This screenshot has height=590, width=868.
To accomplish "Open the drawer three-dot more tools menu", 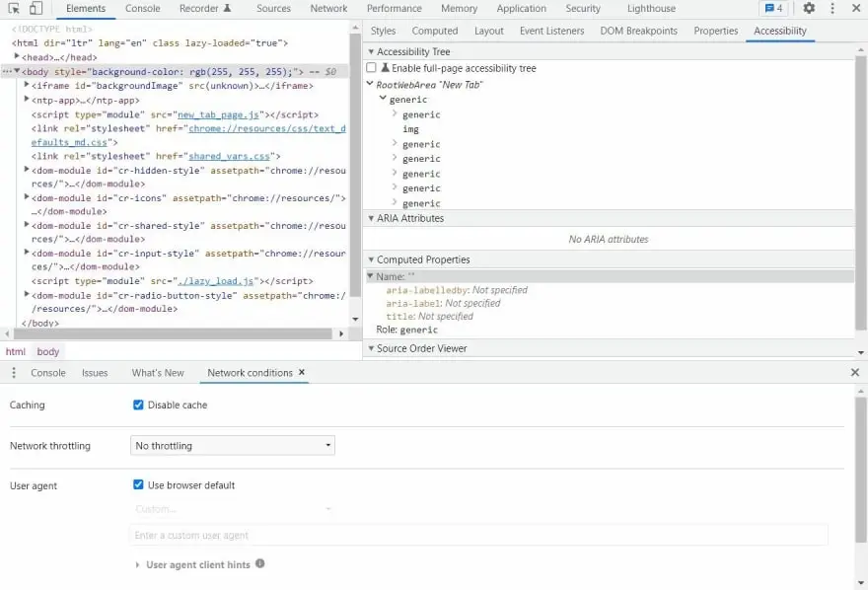I will coord(14,373).
